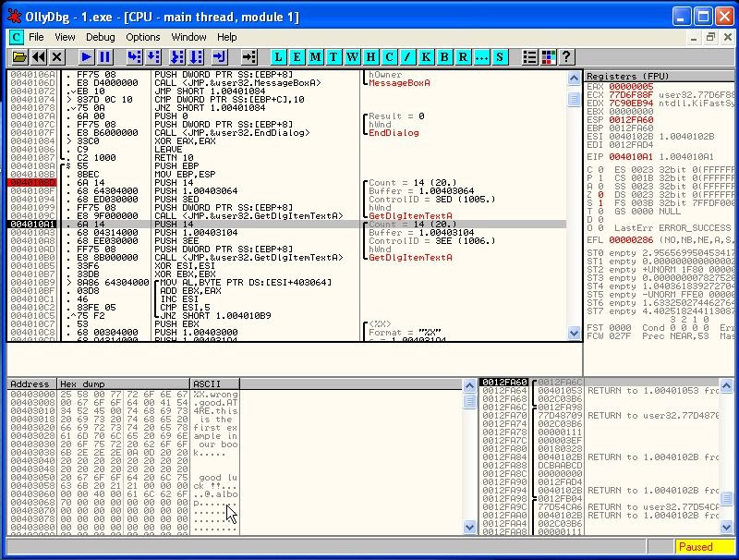Show Executable modules with E button

(x=297, y=57)
